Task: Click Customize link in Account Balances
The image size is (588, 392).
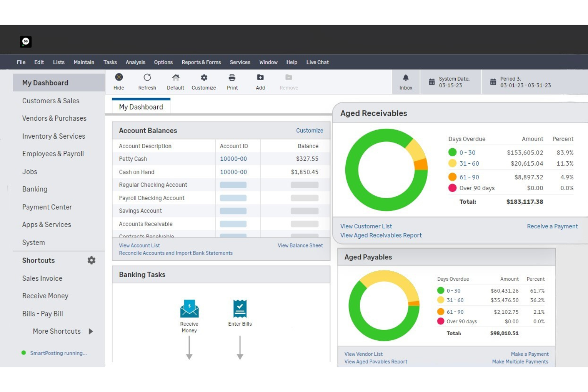Action: pyautogui.click(x=309, y=130)
